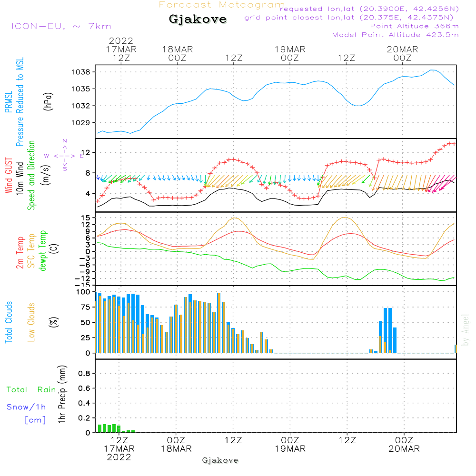476x476 pixels.
Task: Select the 'Speed and Direction' green label
Action: pos(31,175)
